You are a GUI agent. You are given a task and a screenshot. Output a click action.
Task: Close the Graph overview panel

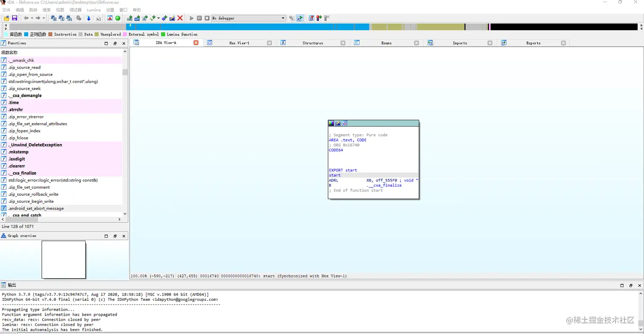click(124, 236)
